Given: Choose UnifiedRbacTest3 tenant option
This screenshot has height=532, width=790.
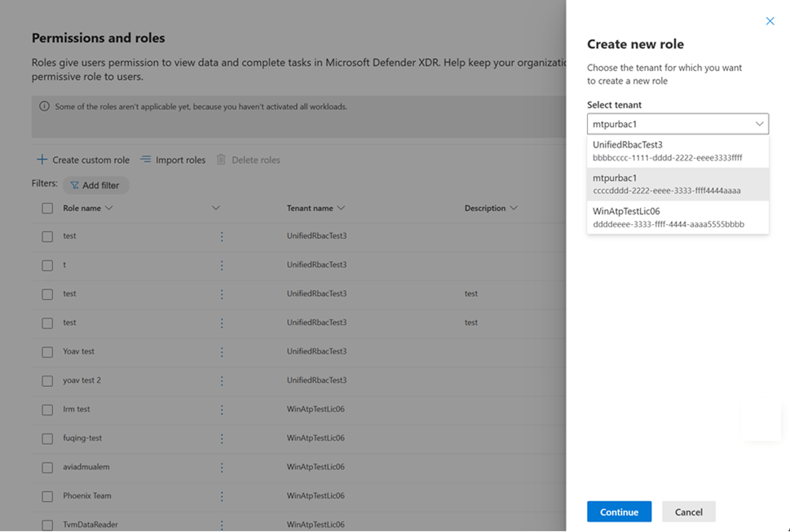Looking at the screenshot, I should pyautogui.click(x=677, y=151).
